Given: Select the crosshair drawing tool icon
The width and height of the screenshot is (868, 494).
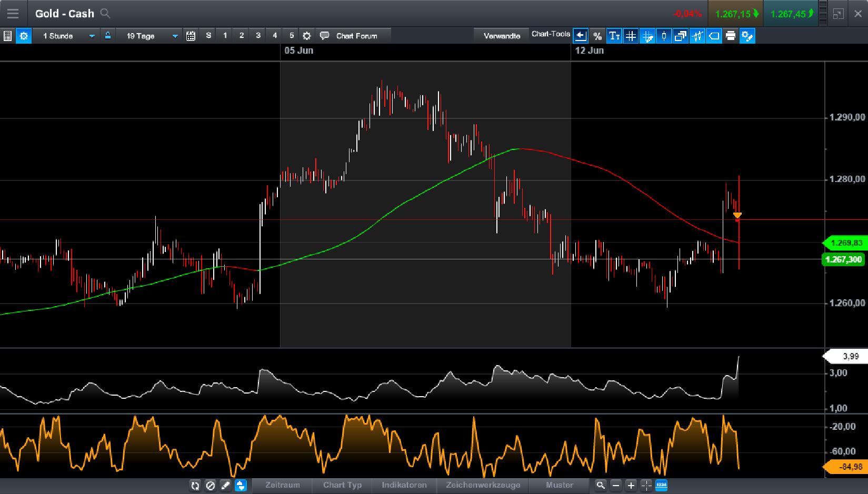Looking at the screenshot, I should pyautogui.click(x=647, y=36).
